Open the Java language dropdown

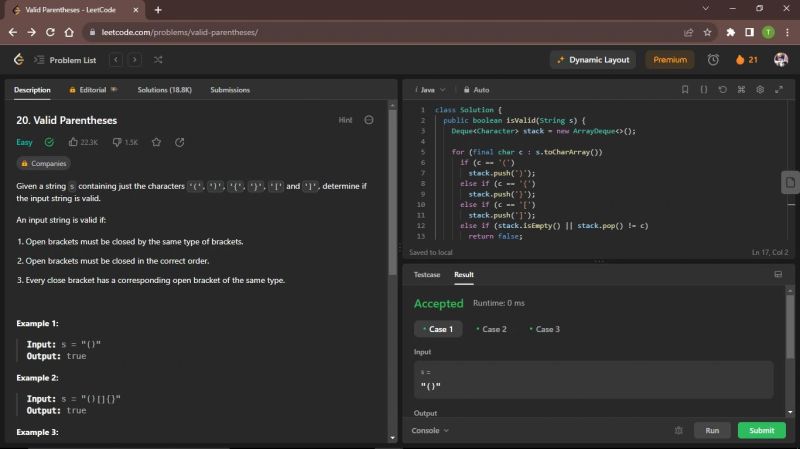tap(431, 90)
